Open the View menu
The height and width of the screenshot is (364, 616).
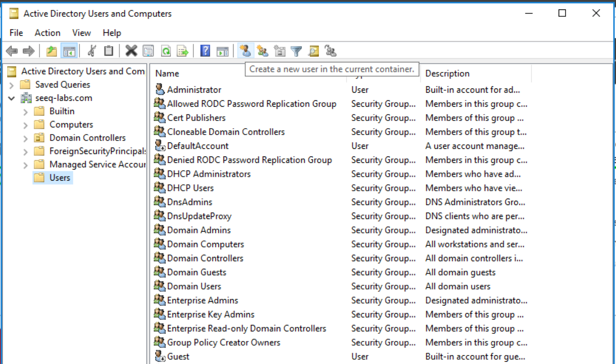pos(81,33)
